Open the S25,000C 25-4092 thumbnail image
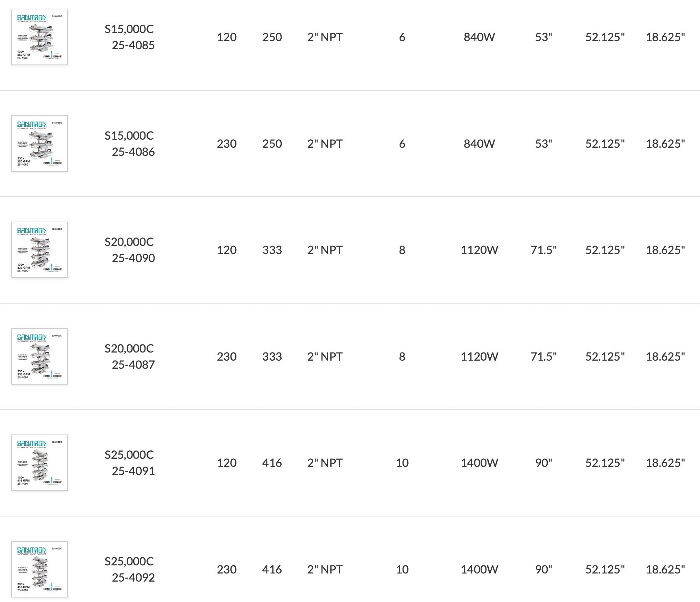The width and height of the screenshot is (700, 602). (40, 569)
